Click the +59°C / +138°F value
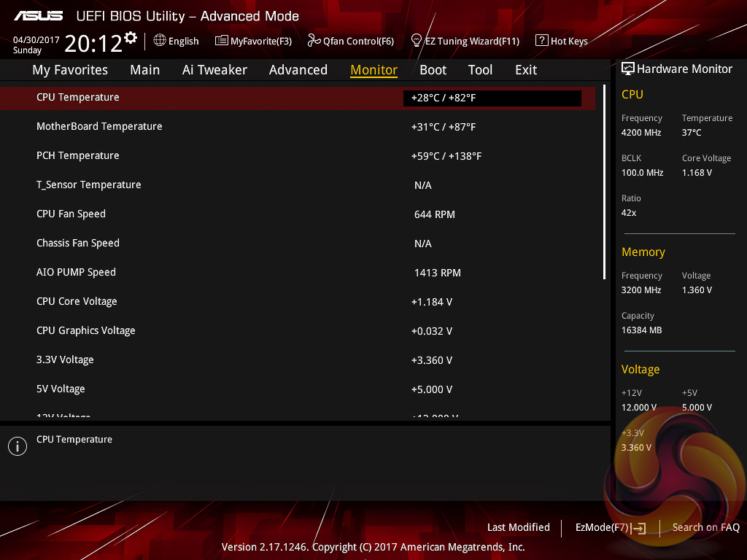This screenshot has height=560, width=747. [446, 156]
